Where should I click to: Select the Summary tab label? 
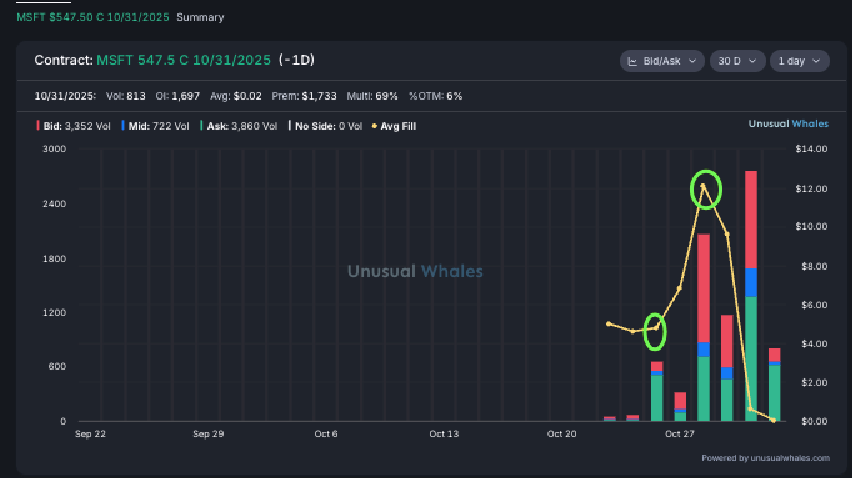200,17
